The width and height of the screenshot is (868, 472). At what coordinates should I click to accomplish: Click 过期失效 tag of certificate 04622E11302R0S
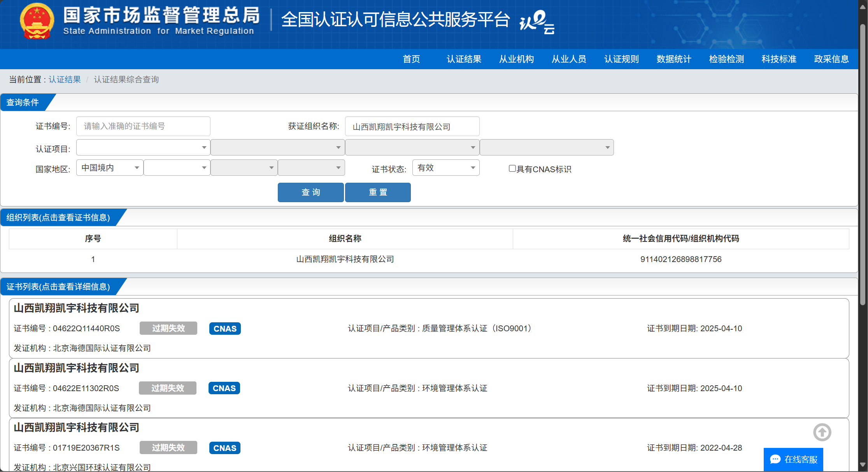coord(168,388)
